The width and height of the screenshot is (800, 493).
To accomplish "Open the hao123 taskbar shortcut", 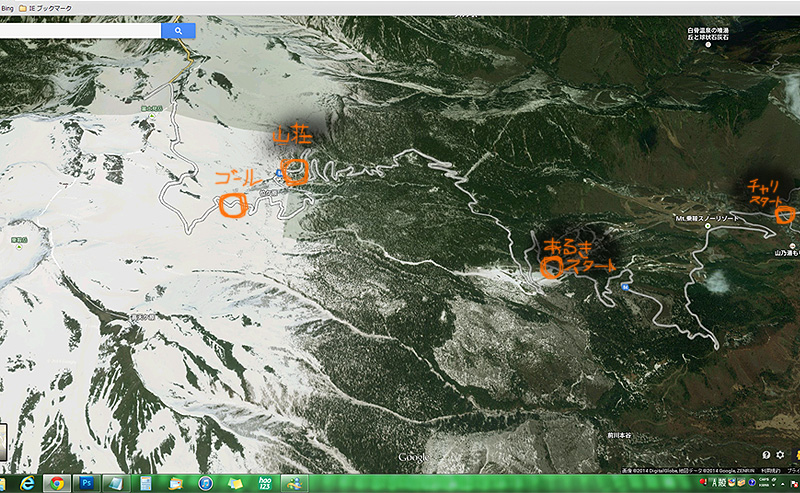I will [x=265, y=483].
